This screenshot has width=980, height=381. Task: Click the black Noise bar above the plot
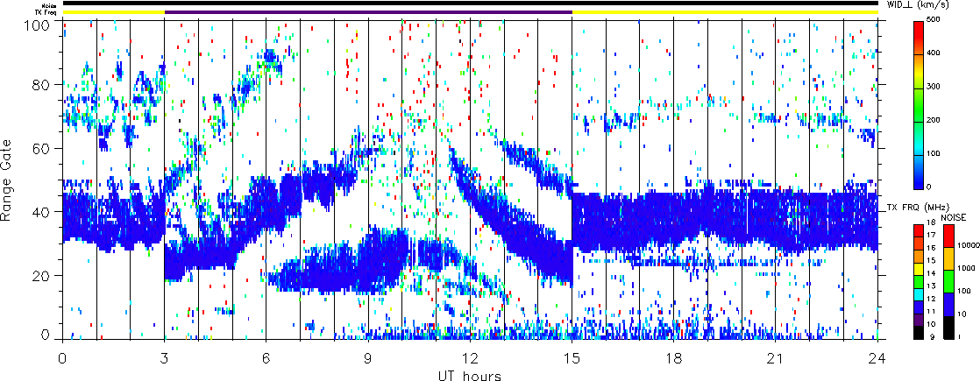(470, 4)
